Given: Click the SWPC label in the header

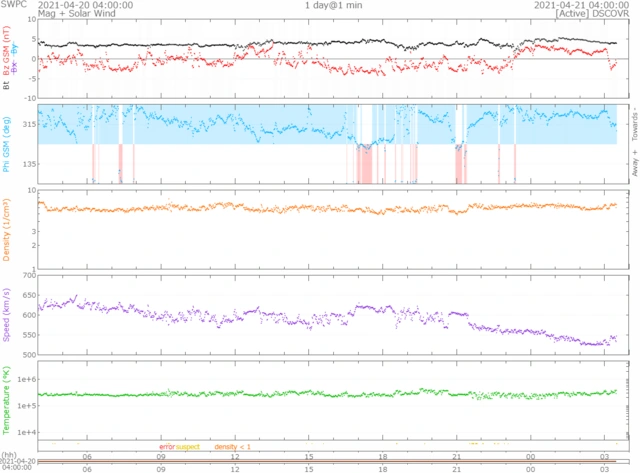Looking at the screenshot, I should (x=13, y=5).
